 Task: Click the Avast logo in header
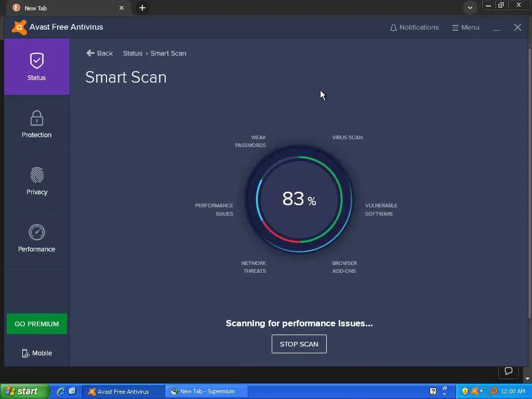click(x=19, y=28)
